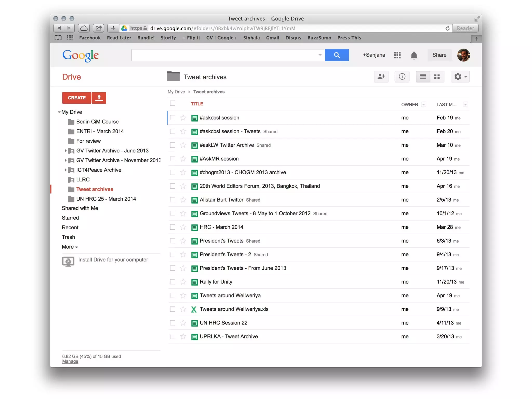The height and width of the screenshot is (399, 532).
Task: Switch to grid view
Action: [x=437, y=77]
